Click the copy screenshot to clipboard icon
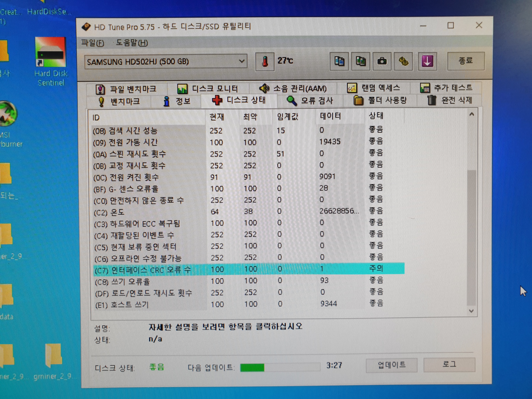 click(360, 61)
